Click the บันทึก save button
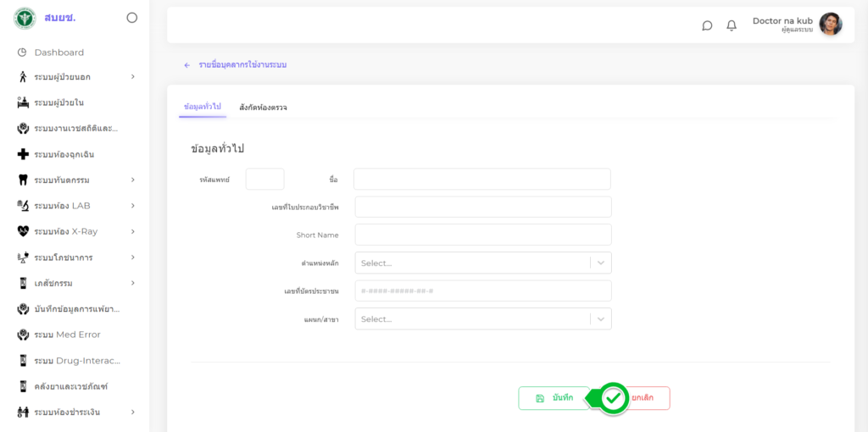This screenshot has height=432, width=868. point(554,398)
